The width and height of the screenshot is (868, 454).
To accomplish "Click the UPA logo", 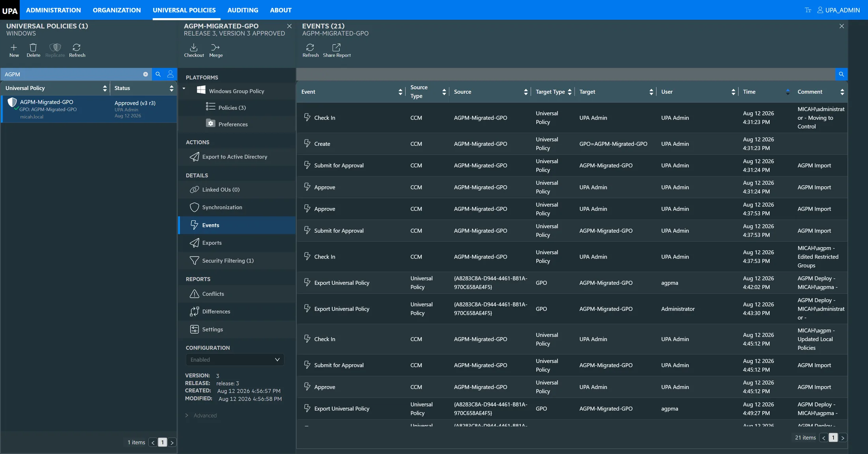I will 10,10.
